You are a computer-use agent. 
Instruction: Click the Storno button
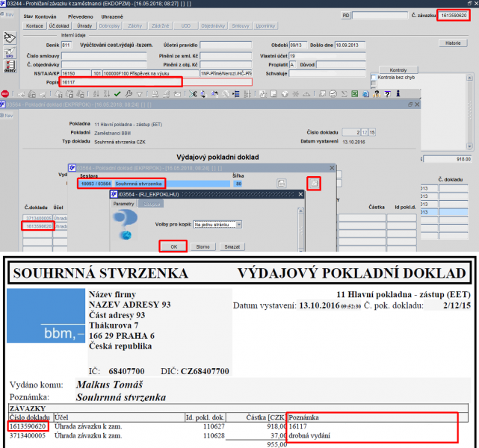click(x=203, y=246)
